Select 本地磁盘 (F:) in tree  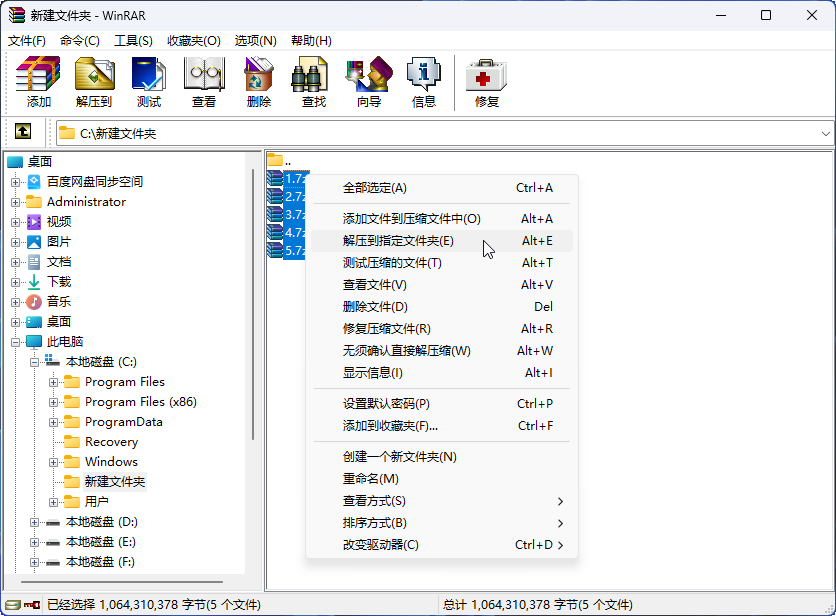pyautogui.click(x=100, y=562)
